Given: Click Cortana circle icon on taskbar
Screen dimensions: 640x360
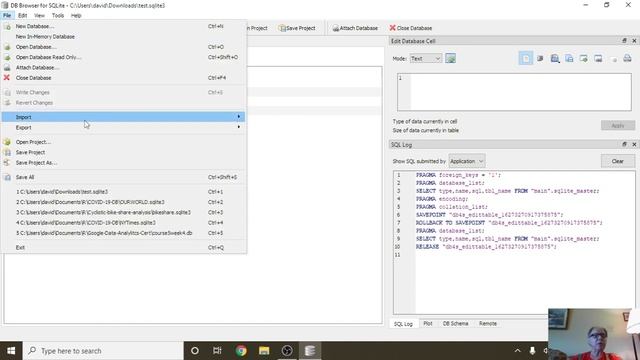Looking at the screenshot, I should pos(195,351).
